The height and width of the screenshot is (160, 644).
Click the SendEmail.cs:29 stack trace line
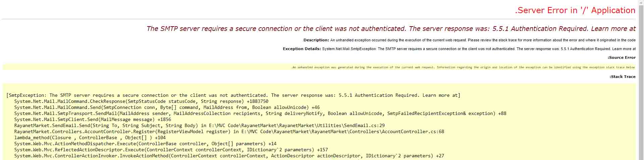click(x=199, y=126)
